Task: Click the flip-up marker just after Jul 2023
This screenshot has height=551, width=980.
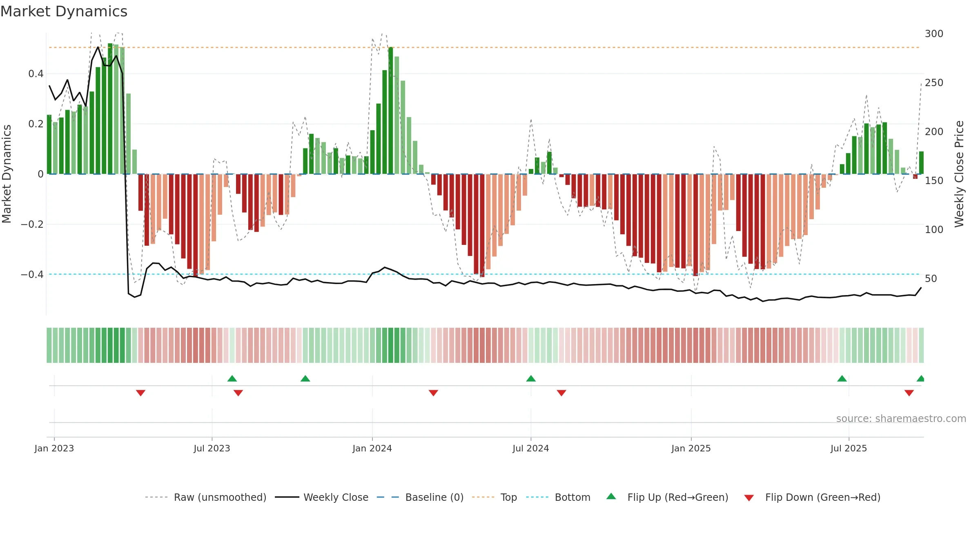Action: pos(232,378)
